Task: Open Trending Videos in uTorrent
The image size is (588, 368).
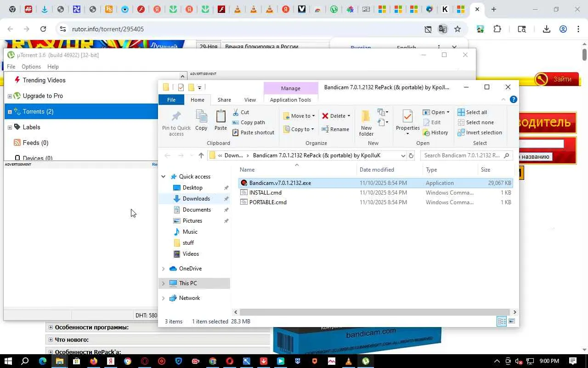Action: [x=44, y=80]
